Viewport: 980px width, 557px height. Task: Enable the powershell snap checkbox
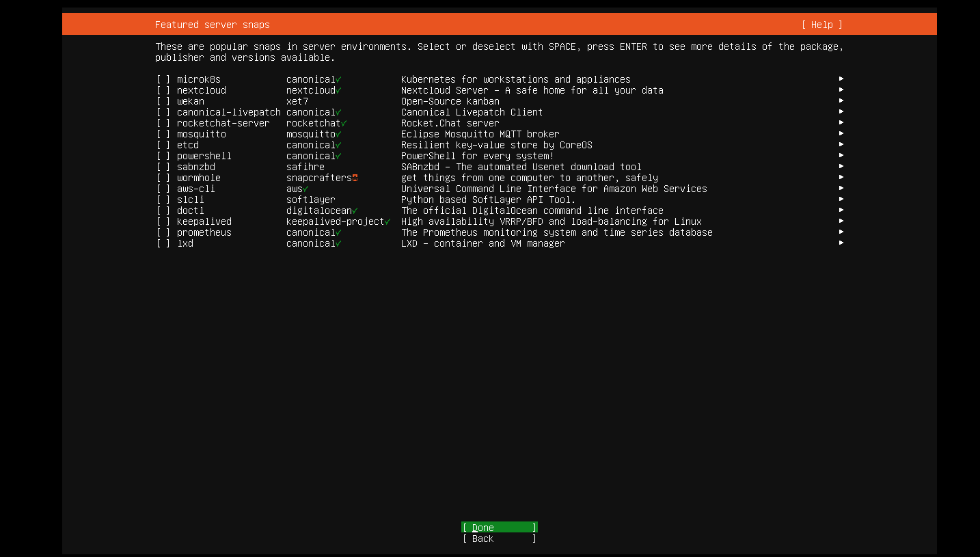click(163, 156)
